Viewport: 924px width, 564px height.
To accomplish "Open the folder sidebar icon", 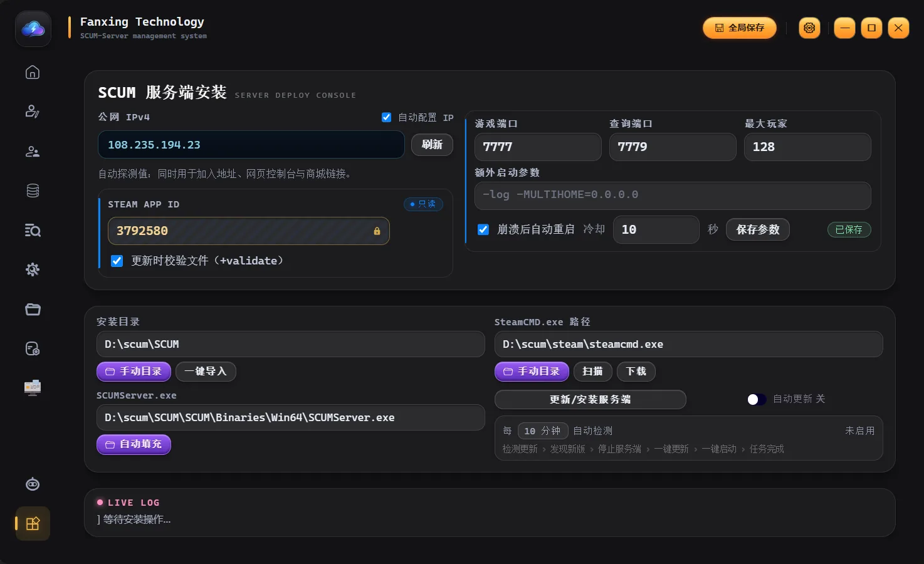I will coord(33,309).
